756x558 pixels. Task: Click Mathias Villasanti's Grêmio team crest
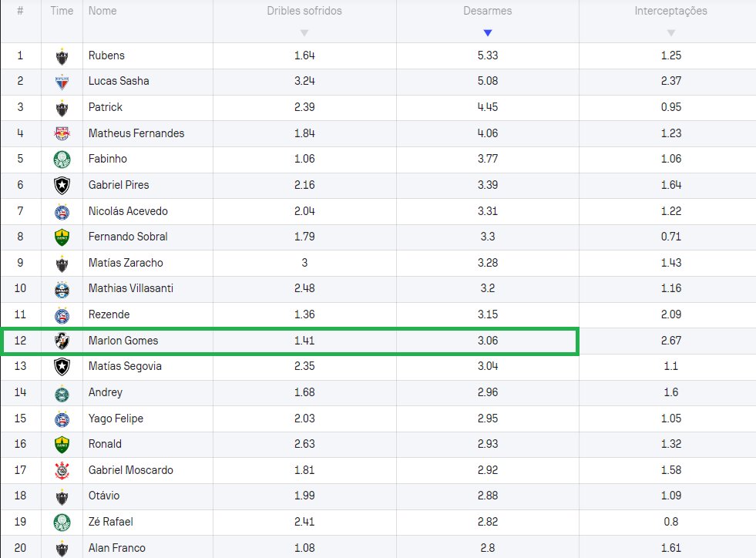click(x=62, y=289)
